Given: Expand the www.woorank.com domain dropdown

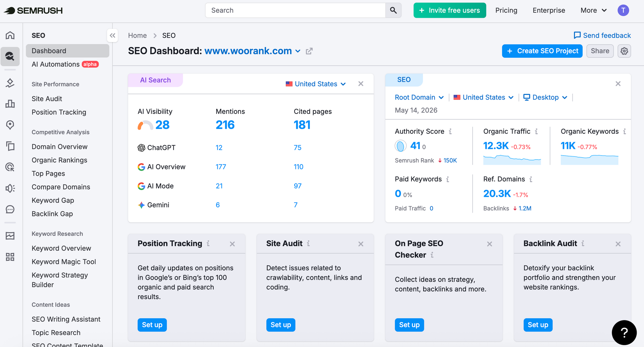Looking at the screenshot, I should [x=298, y=51].
